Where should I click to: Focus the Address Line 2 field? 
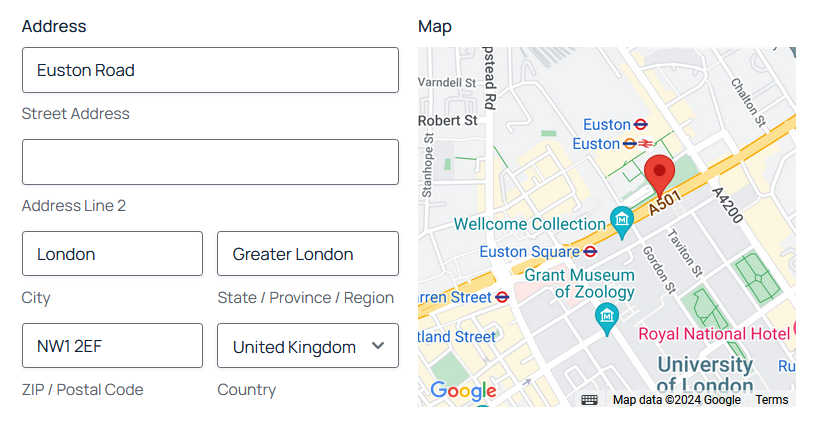tap(210, 162)
